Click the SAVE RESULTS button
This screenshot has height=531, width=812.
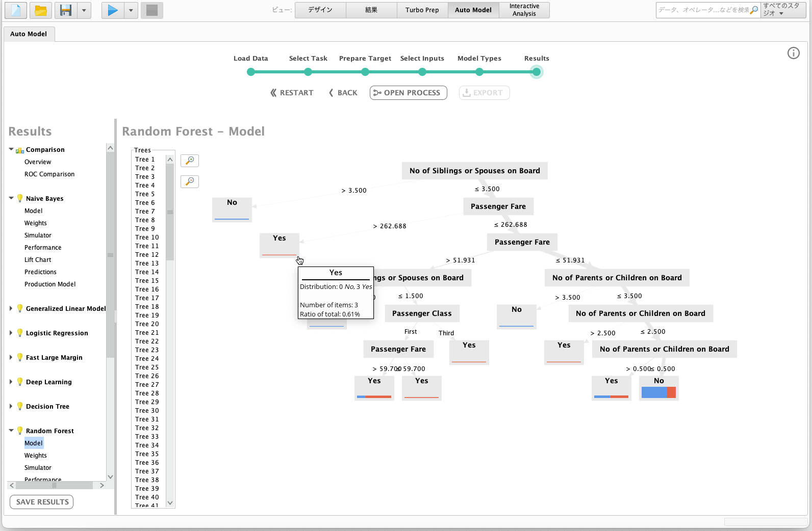point(42,502)
